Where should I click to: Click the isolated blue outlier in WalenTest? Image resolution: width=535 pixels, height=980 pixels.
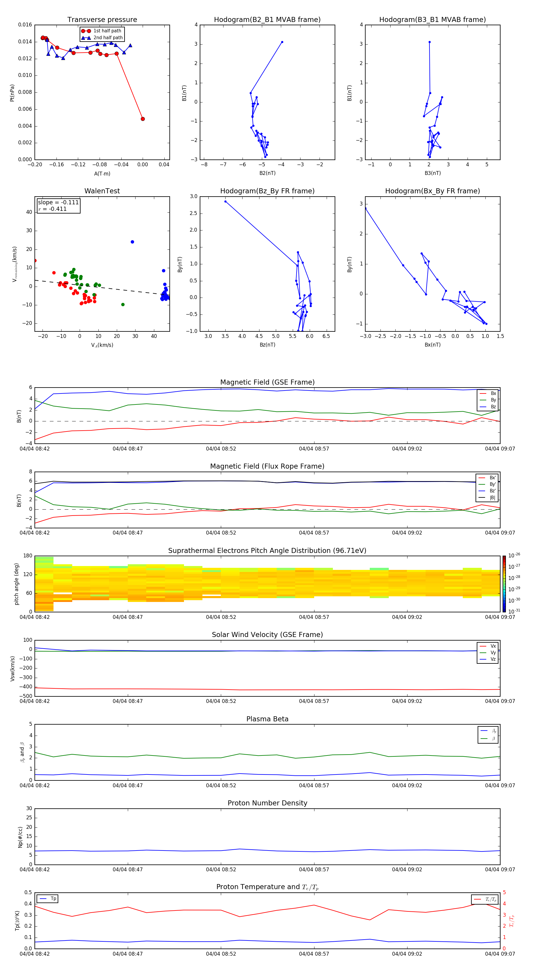point(133,242)
